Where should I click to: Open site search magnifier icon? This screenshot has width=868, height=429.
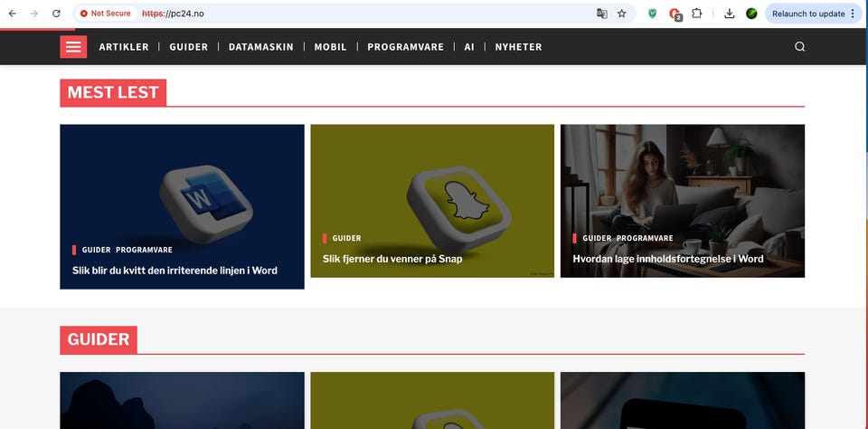tap(800, 46)
